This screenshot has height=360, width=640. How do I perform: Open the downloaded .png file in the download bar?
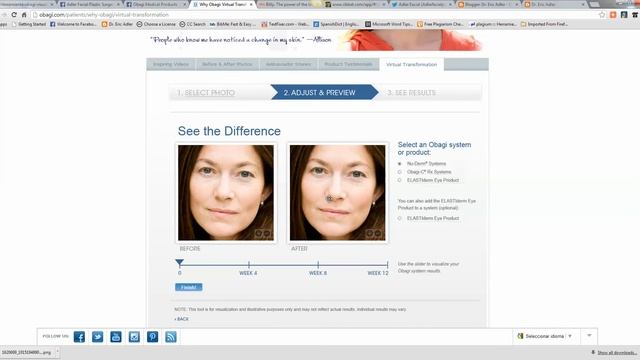(x=27, y=352)
